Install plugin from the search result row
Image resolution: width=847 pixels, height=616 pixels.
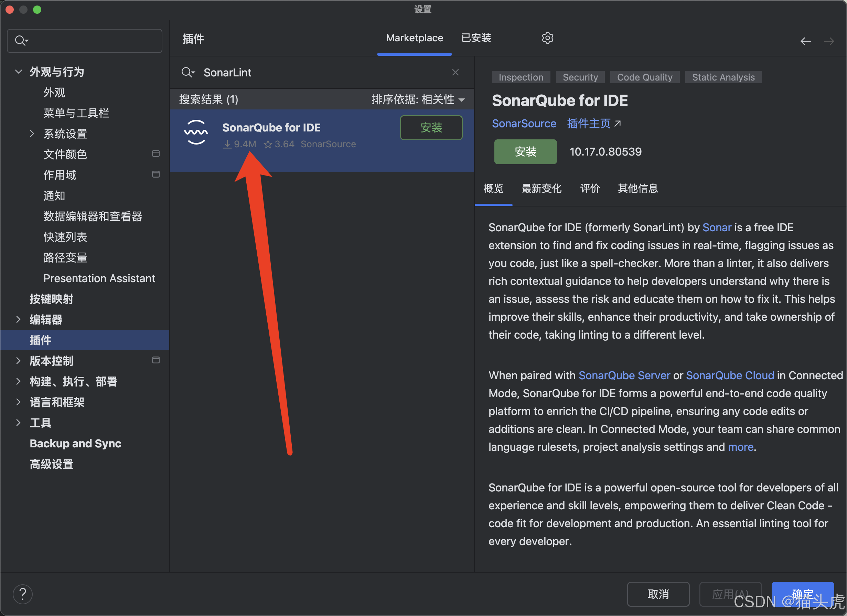pos(431,128)
